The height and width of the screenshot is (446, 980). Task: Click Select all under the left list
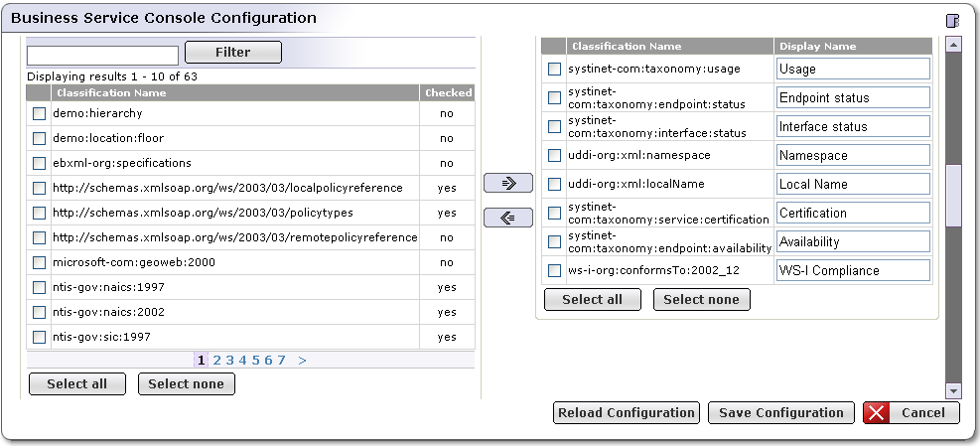click(77, 384)
